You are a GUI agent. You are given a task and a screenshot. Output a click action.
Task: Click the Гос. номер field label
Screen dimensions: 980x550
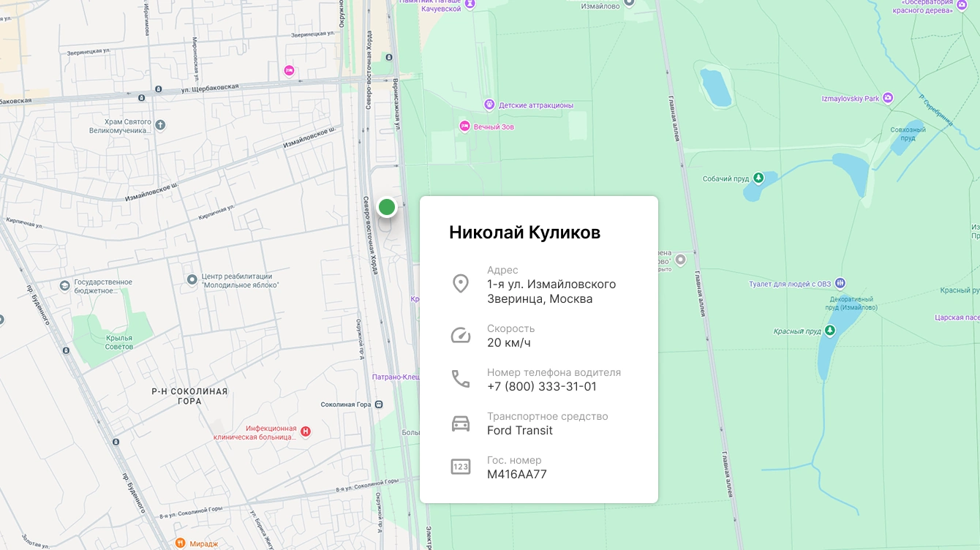click(514, 460)
